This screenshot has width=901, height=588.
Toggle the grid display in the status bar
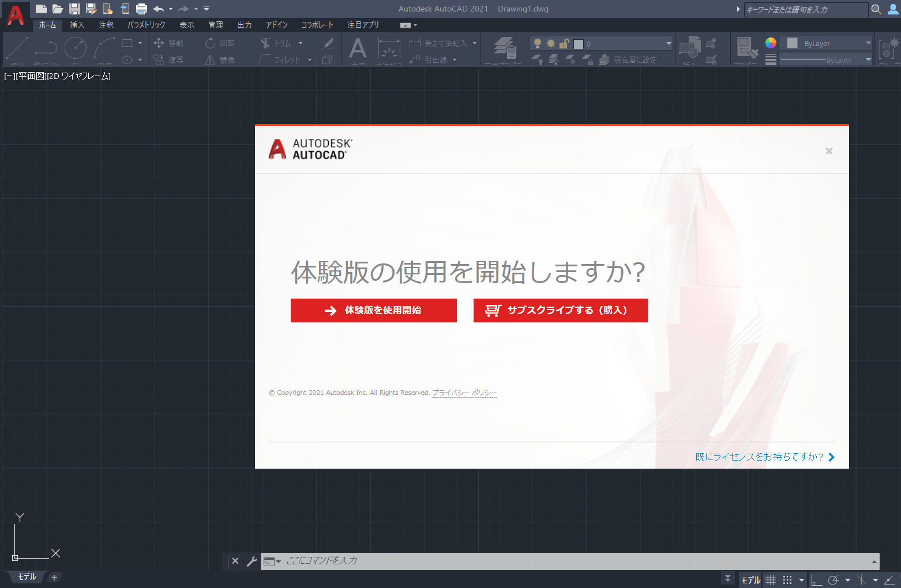pyautogui.click(x=771, y=579)
